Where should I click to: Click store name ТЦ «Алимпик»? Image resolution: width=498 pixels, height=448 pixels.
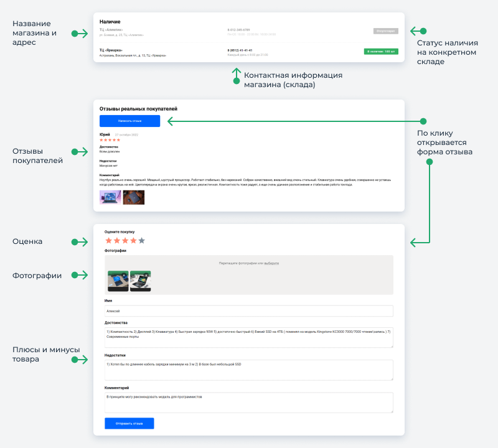(111, 30)
